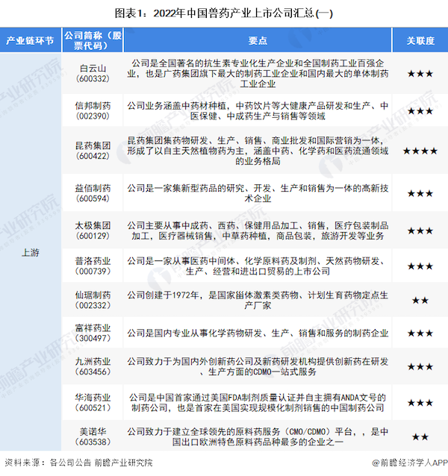Viewport: 448px width, 476px height.
Task: Click 华海药业 description about 美国FDA制剂质量认证
Action: (258, 403)
